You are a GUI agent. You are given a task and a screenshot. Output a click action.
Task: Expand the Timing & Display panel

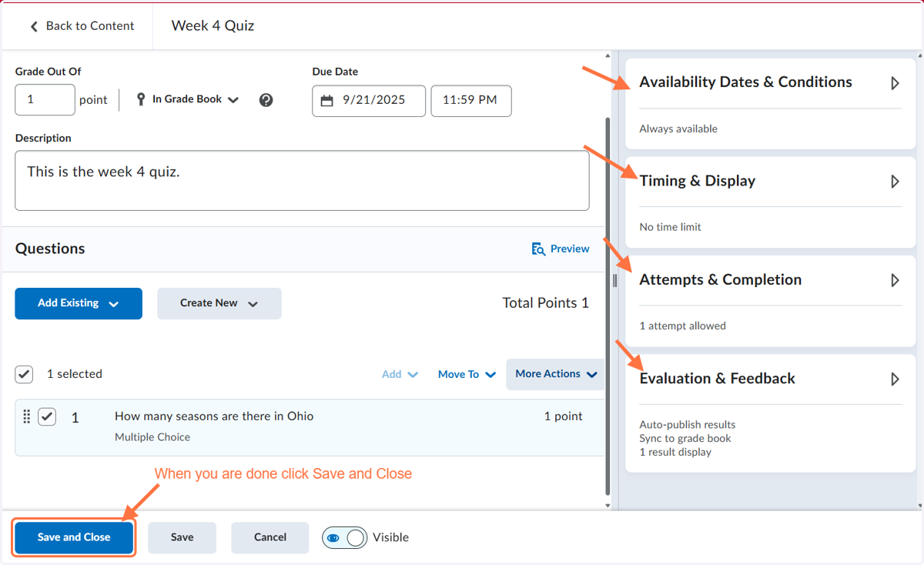(895, 182)
